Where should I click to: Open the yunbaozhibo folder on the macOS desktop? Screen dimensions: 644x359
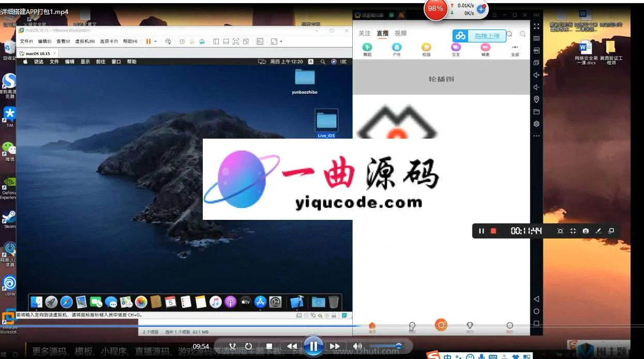[x=305, y=78]
